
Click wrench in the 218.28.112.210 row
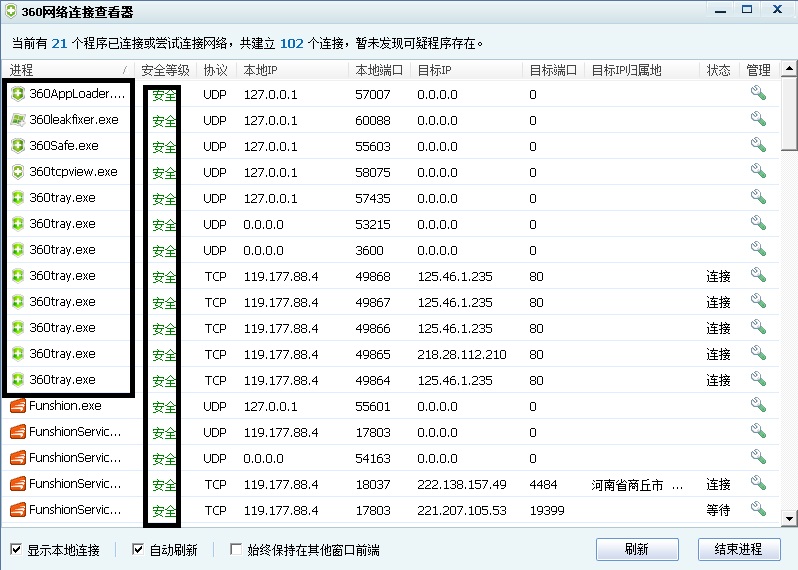[x=758, y=353]
